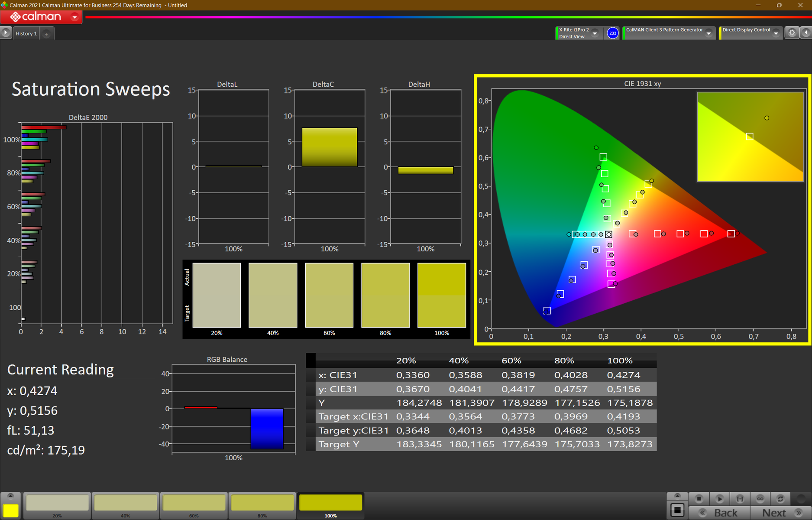Screen dimensions: 812x520
Task: Expand the Direct Display Control dropdown
Action: [x=776, y=33]
